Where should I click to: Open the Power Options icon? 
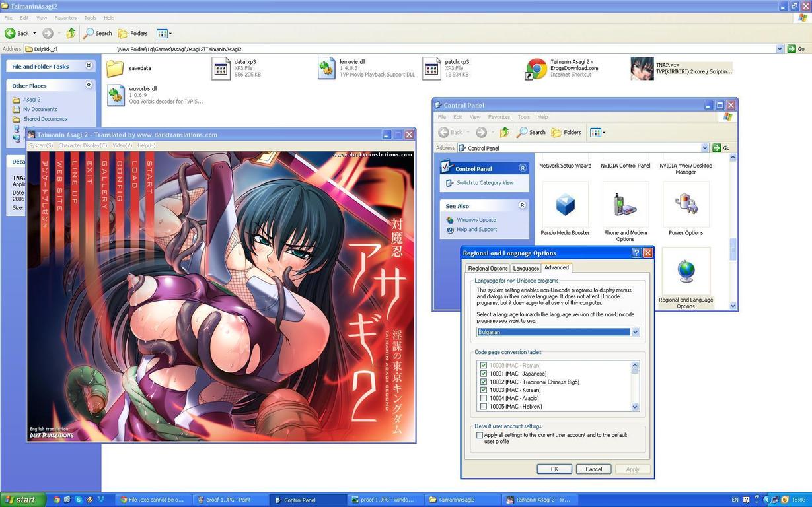[x=685, y=205]
